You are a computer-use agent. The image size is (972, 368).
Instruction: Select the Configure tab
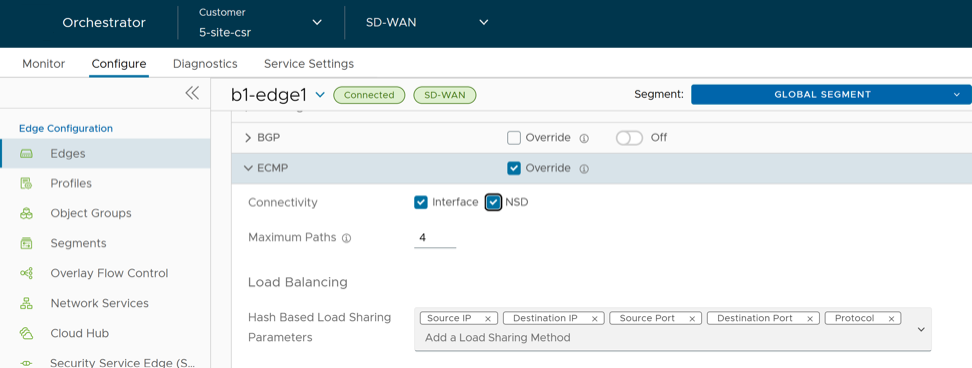119,63
